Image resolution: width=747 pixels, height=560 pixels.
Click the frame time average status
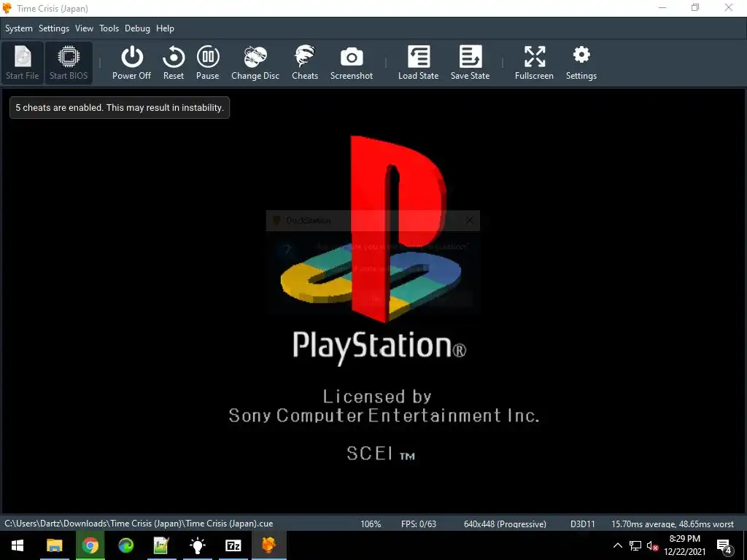pyautogui.click(x=672, y=524)
